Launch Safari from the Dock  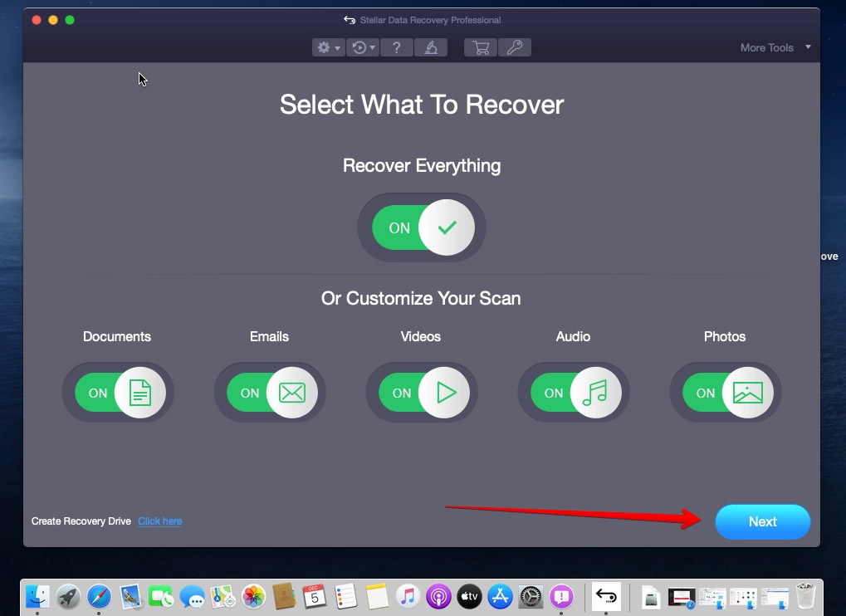tap(100, 597)
